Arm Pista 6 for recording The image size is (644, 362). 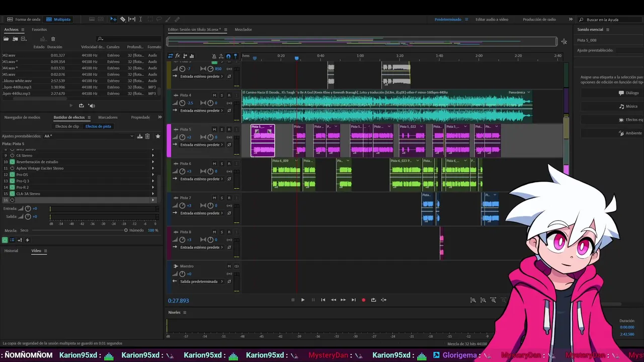[x=229, y=163]
